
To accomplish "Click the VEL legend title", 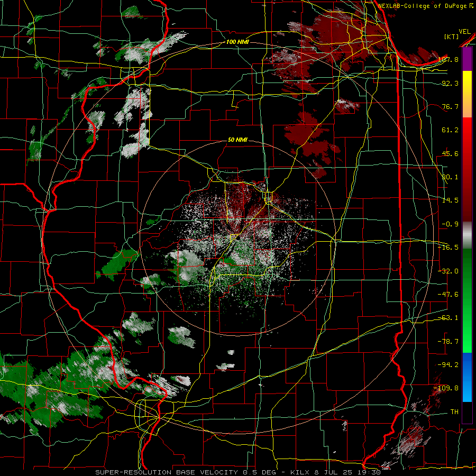I will coord(464,32).
